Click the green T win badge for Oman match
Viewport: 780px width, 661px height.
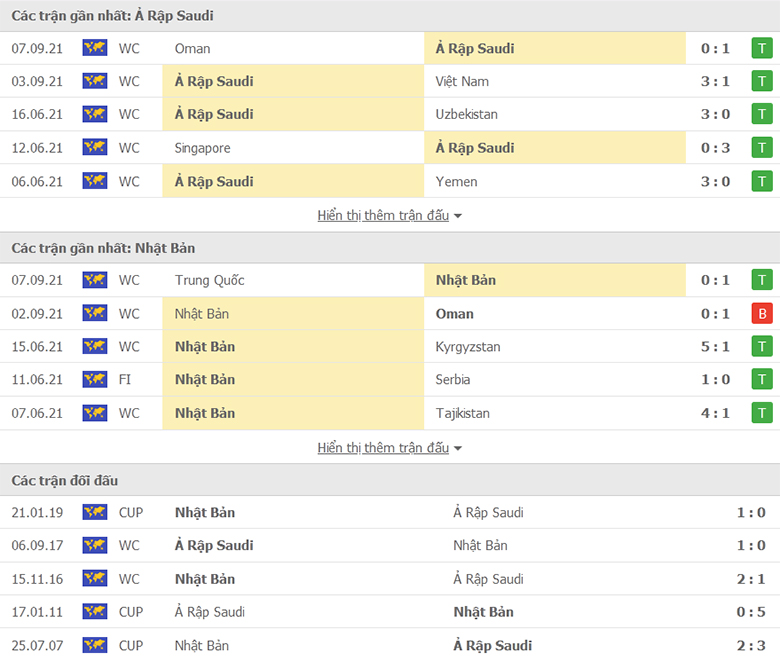pos(762,48)
